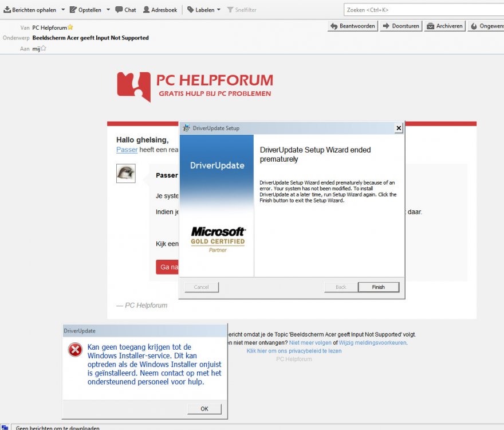Click Cancel in DriverUpdate Setup wizard

[202, 287]
